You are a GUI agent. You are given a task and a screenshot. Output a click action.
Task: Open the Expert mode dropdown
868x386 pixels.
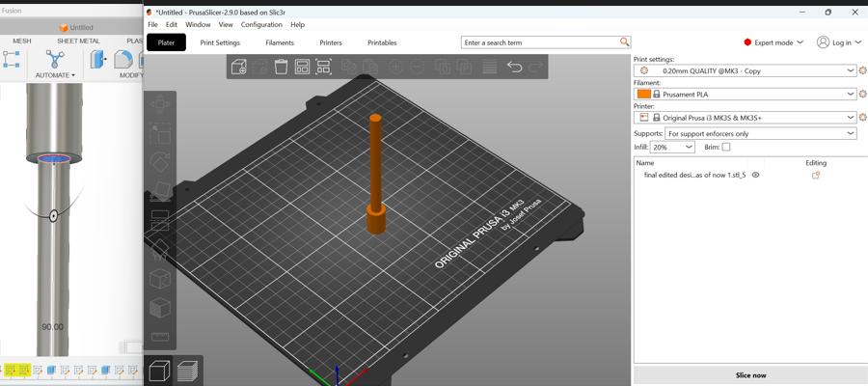point(773,42)
